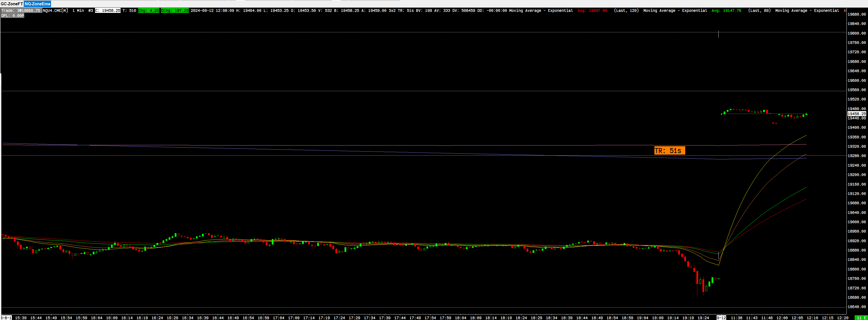Click the Trade 3@19860.75 position field

point(21,11)
